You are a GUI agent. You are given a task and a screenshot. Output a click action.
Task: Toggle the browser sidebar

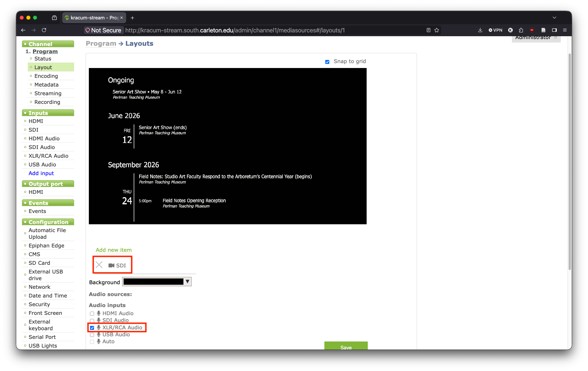point(554,30)
